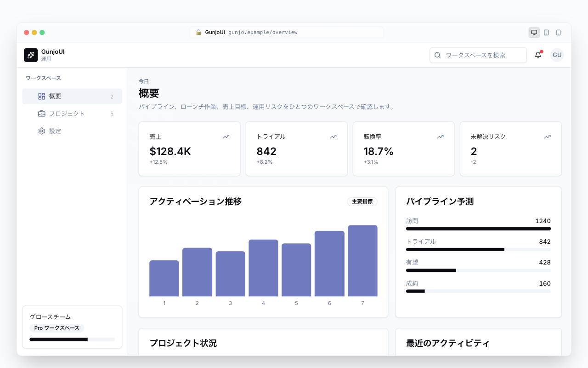Click the 訪問 pipeline progress bar

coord(478,229)
